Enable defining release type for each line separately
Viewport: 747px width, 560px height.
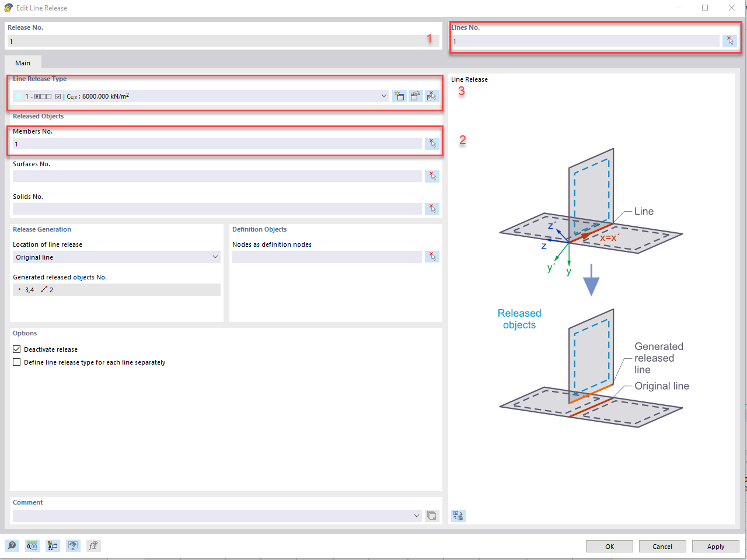coord(16,362)
